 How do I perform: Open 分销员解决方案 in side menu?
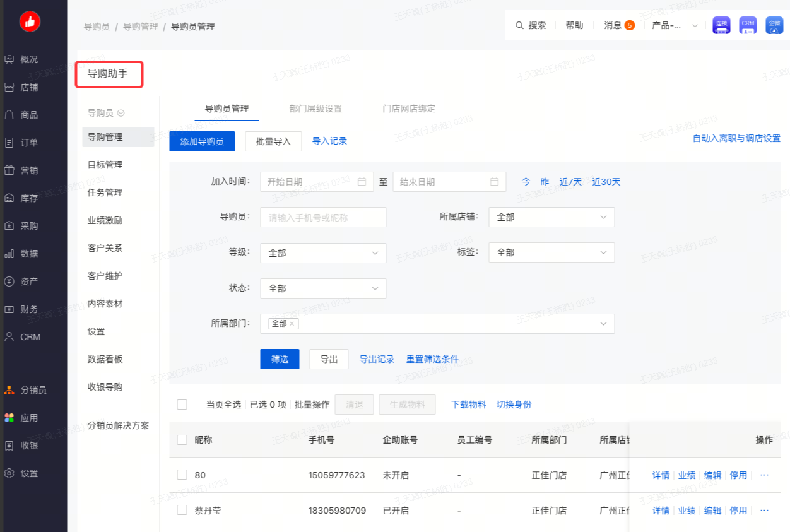[119, 425]
